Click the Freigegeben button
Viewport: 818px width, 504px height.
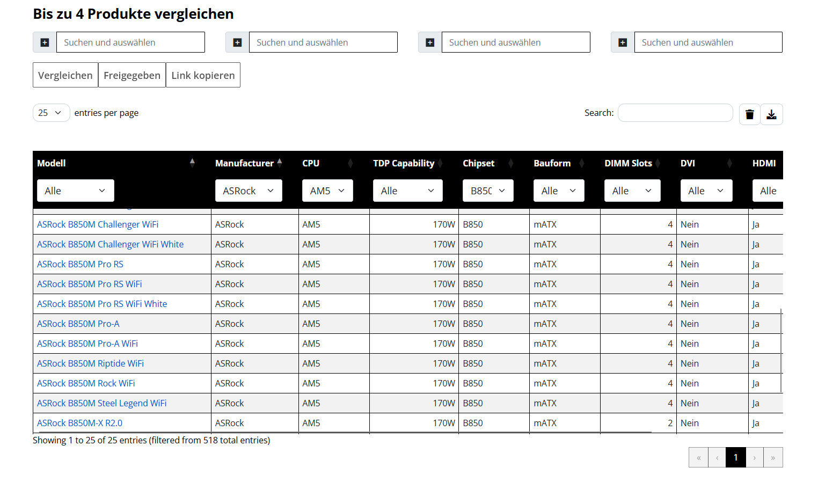pyautogui.click(x=132, y=75)
